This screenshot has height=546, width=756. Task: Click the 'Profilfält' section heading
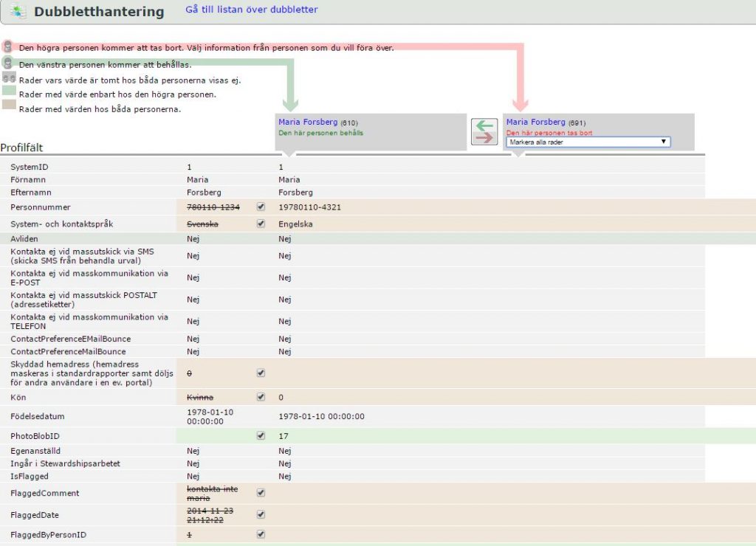click(x=21, y=148)
